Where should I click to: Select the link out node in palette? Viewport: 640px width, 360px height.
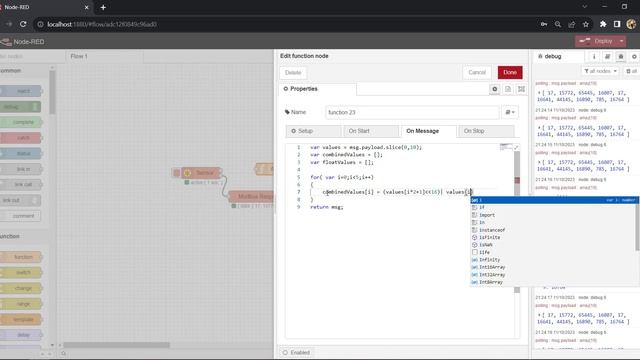coord(20,200)
